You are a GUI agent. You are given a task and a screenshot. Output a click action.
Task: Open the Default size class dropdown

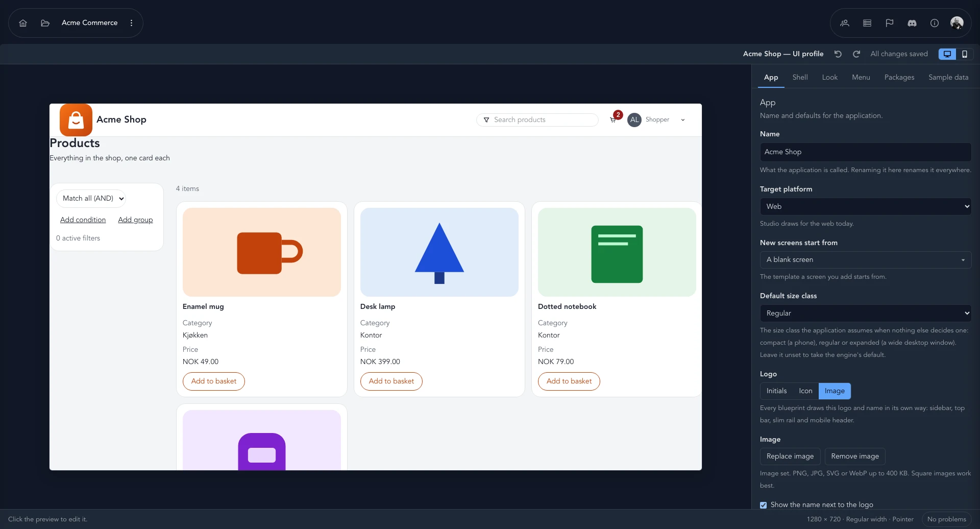pyautogui.click(x=865, y=313)
